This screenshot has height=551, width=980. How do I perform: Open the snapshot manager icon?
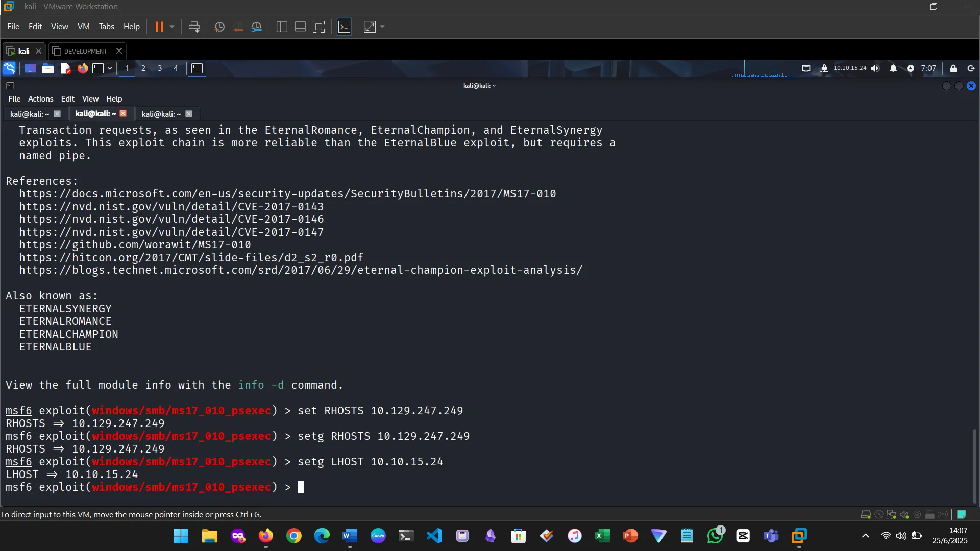[x=257, y=27]
